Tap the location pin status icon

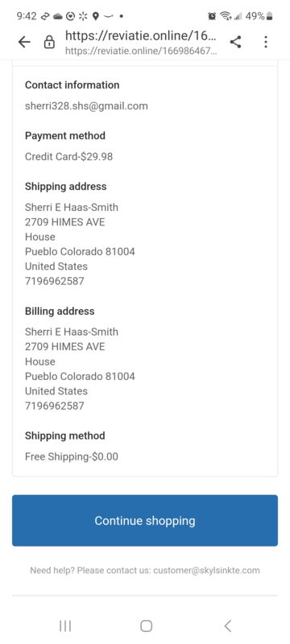[95, 16]
